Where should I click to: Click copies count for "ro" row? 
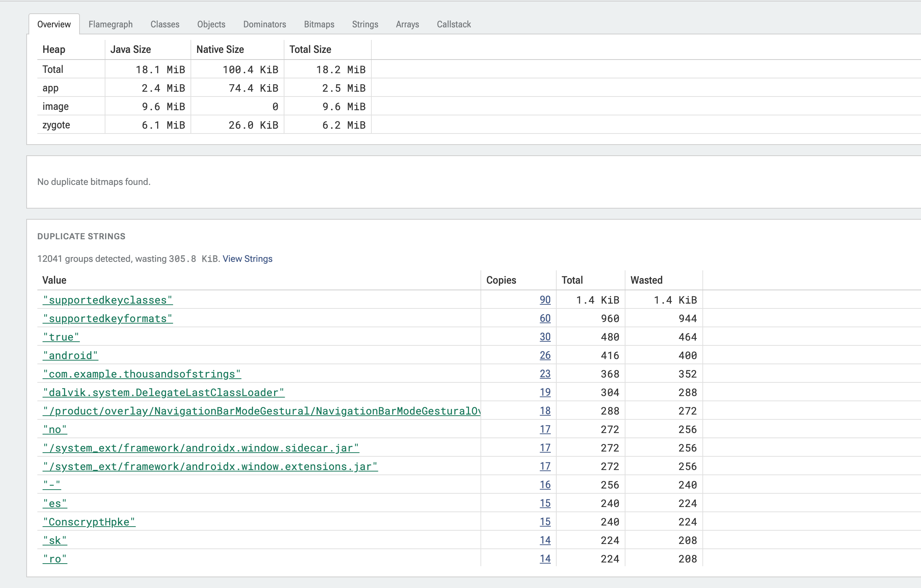tap(545, 558)
